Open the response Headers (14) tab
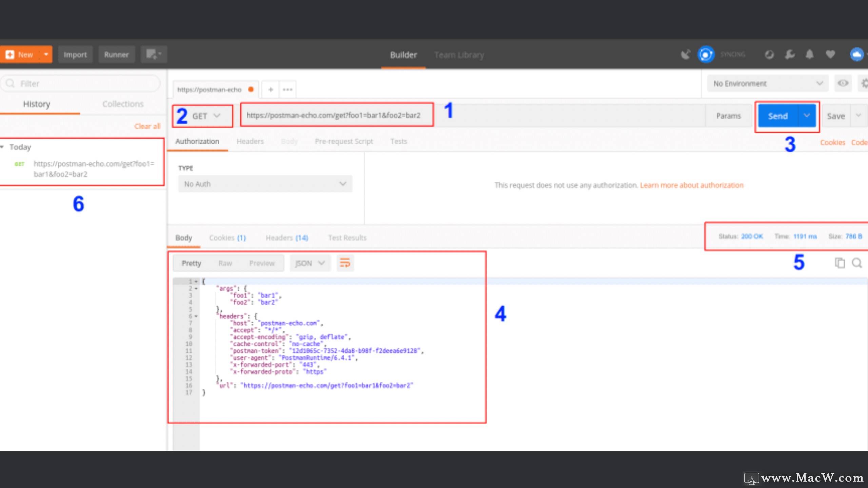Screen dimensions: 868x488 [x=287, y=238]
